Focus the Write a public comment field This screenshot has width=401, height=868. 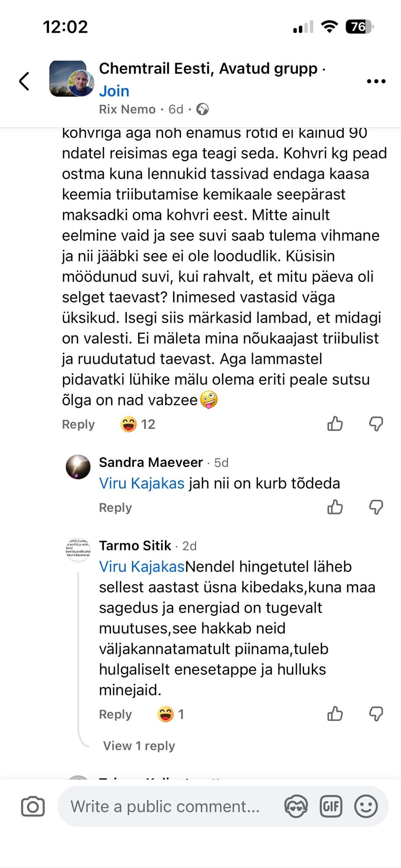coord(165,806)
